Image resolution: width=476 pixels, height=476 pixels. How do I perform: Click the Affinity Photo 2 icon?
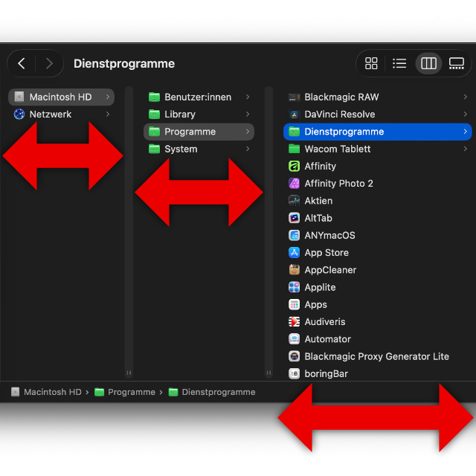tap(295, 184)
